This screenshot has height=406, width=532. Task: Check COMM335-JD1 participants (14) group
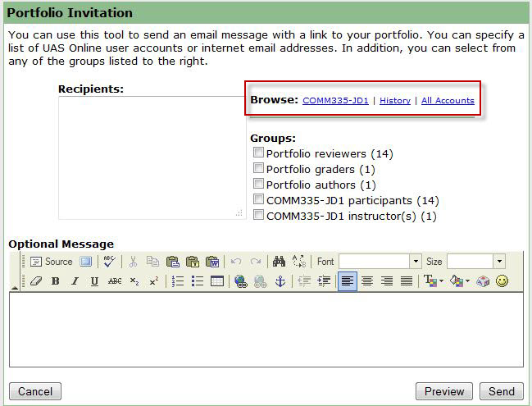point(258,199)
